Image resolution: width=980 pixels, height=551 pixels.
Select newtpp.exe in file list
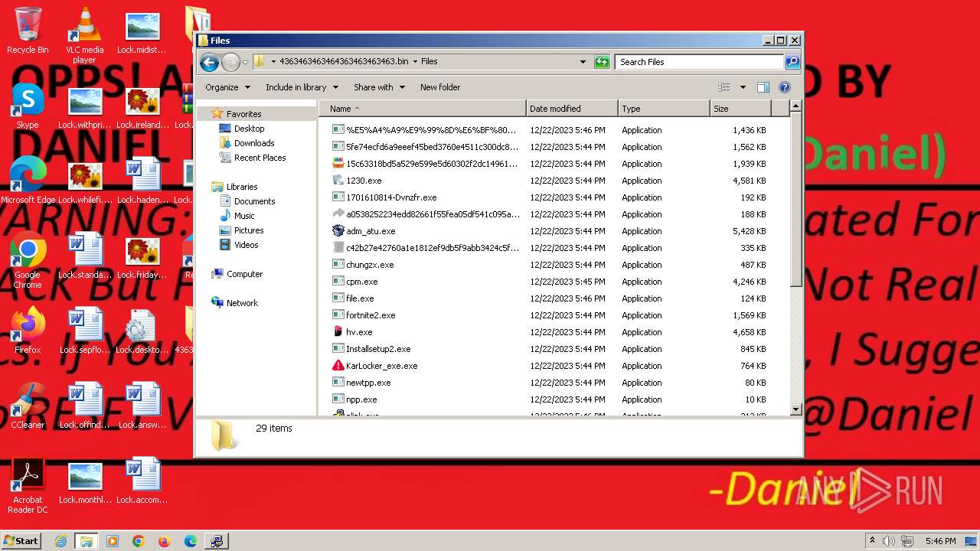coord(368,383)
